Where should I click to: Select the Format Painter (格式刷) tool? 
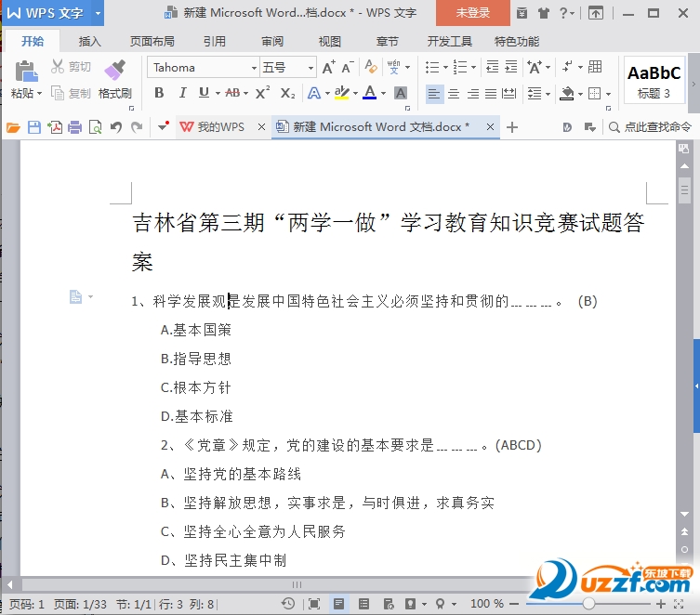tap(115, 79)
